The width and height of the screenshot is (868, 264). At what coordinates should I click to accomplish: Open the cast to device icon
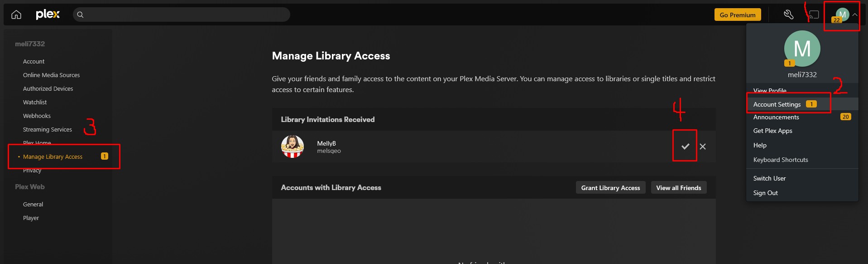point(814,15)
